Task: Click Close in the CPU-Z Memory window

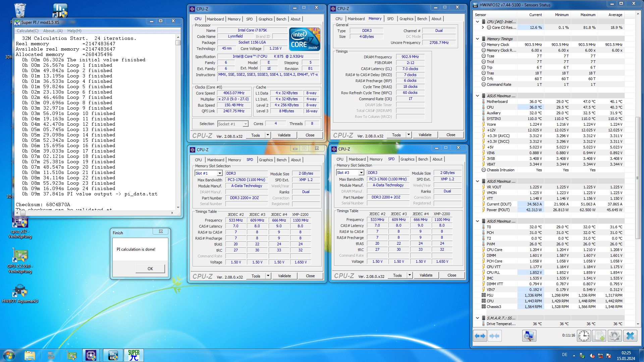Action: pyautogui.click(x=451, y=135)
